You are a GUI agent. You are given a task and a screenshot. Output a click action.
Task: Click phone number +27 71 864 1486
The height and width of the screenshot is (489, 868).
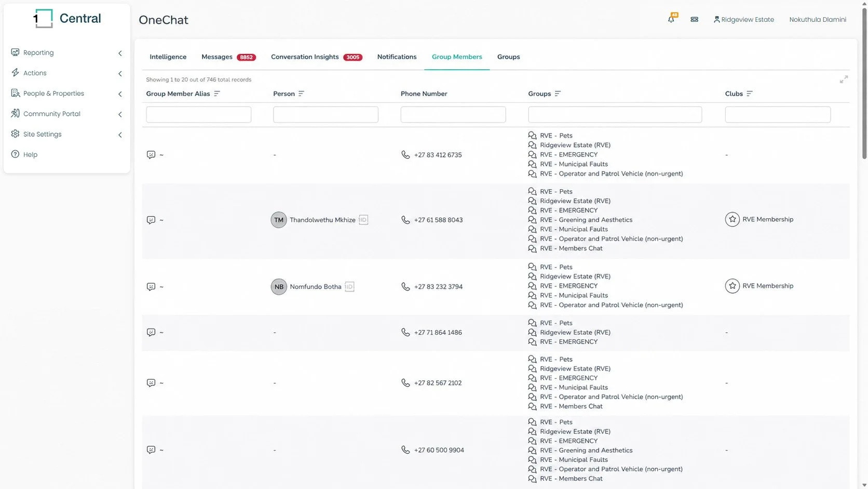(x=438, y=332)
